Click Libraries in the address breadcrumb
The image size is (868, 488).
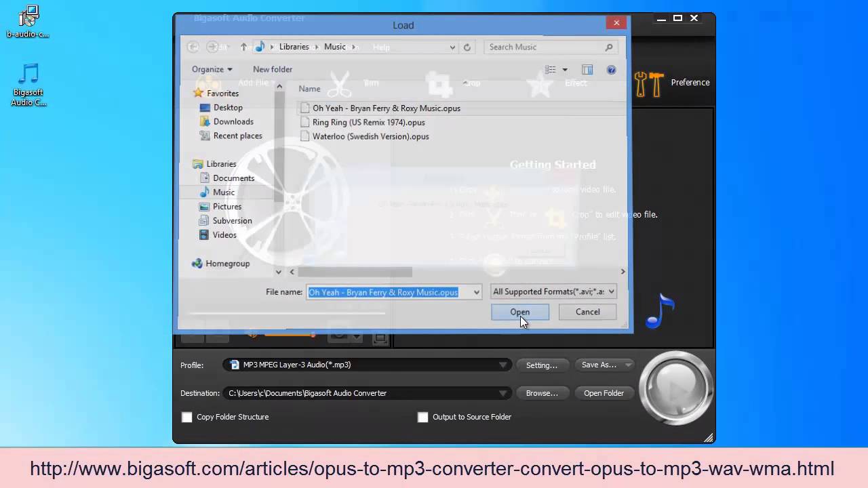[x=294, y=47]
